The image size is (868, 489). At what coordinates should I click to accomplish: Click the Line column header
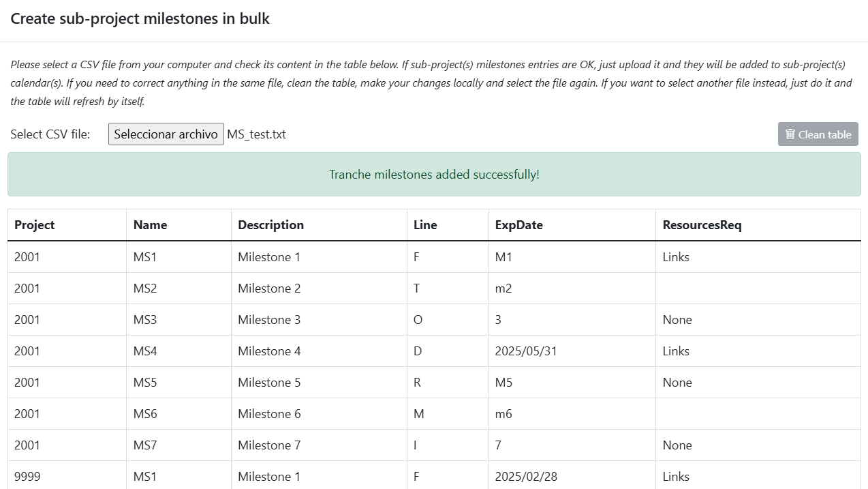tap(448, 225)
